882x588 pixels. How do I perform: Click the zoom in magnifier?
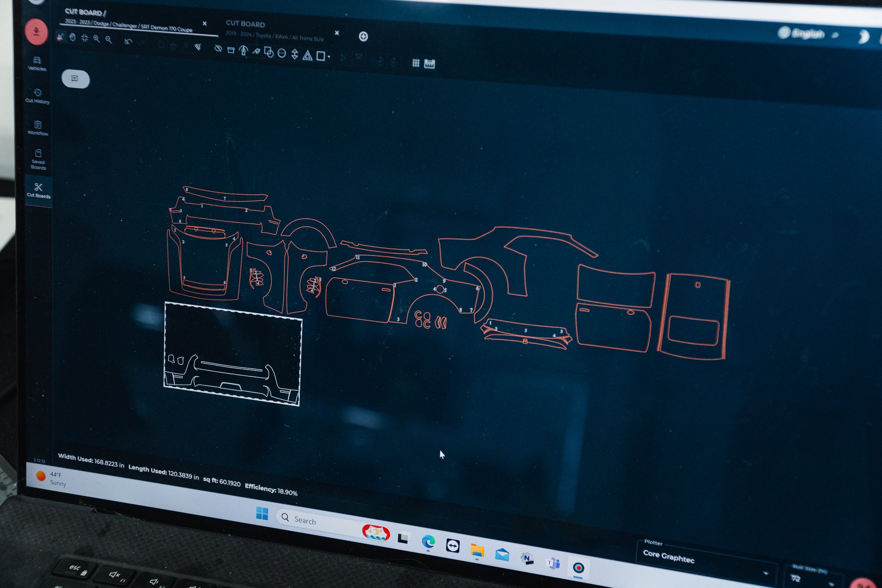pyautogui.click(x=96, y=39)
